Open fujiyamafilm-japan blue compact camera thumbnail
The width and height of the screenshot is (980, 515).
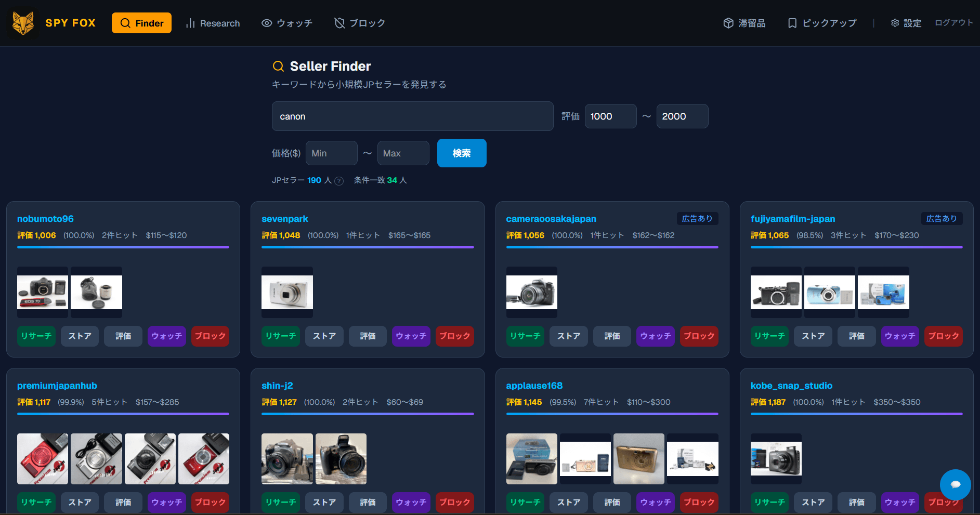click(830, 293)
